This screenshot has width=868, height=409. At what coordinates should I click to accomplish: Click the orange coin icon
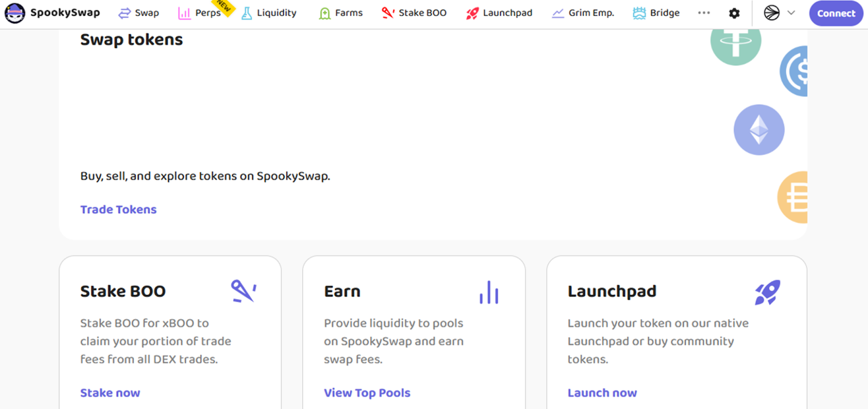point(794,197)
